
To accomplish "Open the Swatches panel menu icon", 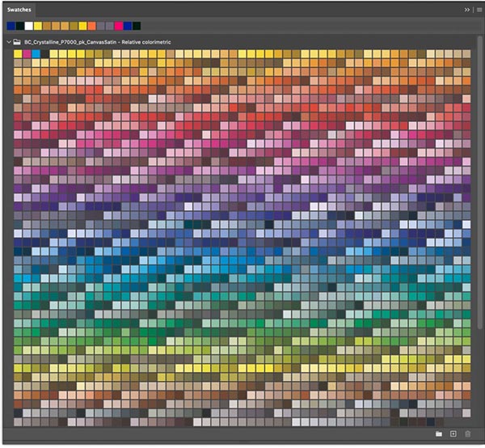I will click(479, 10).
